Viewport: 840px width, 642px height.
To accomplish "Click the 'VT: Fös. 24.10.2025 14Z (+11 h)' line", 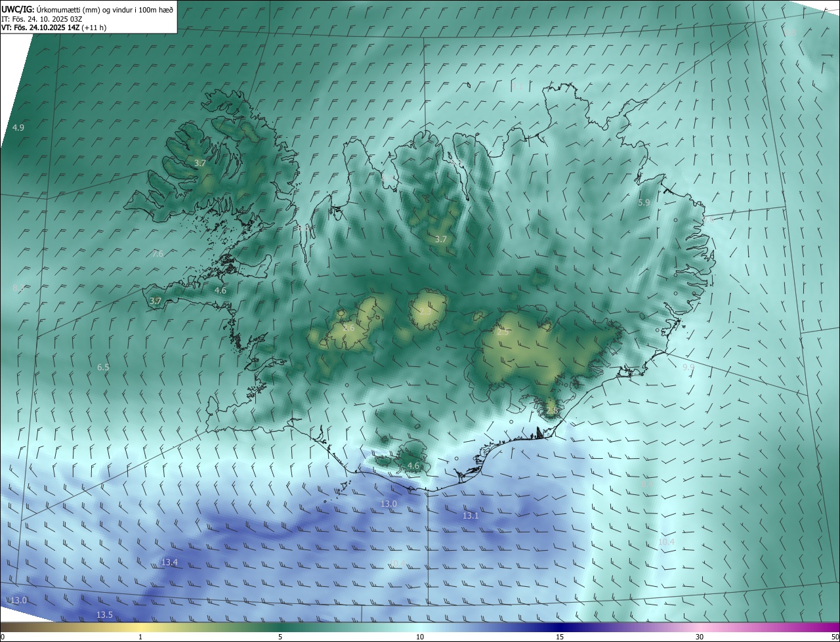I will coord(54,28).
